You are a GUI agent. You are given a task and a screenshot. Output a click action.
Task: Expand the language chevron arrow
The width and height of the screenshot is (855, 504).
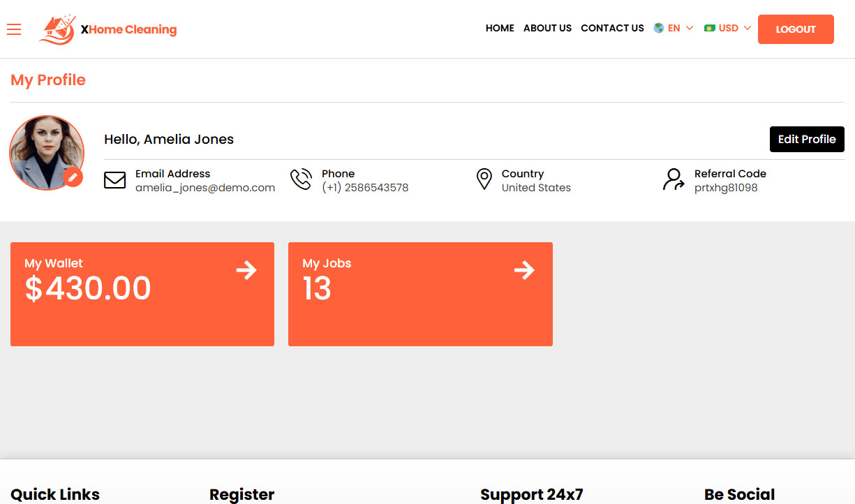[x=690, y=29]
